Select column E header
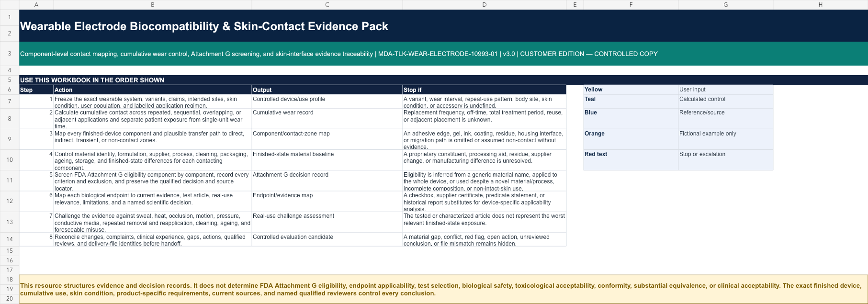The image size is (868, 304). (x=575, y=4)
